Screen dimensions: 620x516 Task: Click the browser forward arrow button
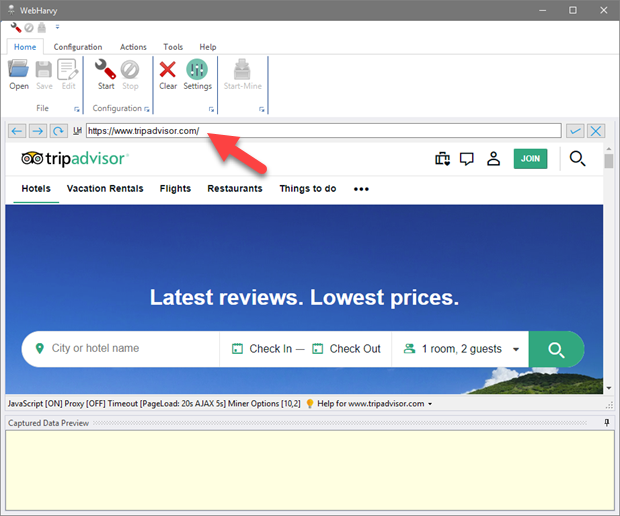pos(37,131)
